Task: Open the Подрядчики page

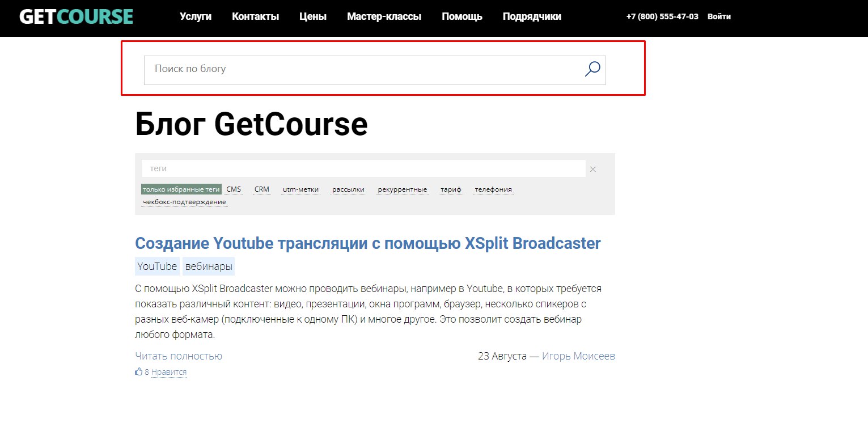Action: [532, 16]
